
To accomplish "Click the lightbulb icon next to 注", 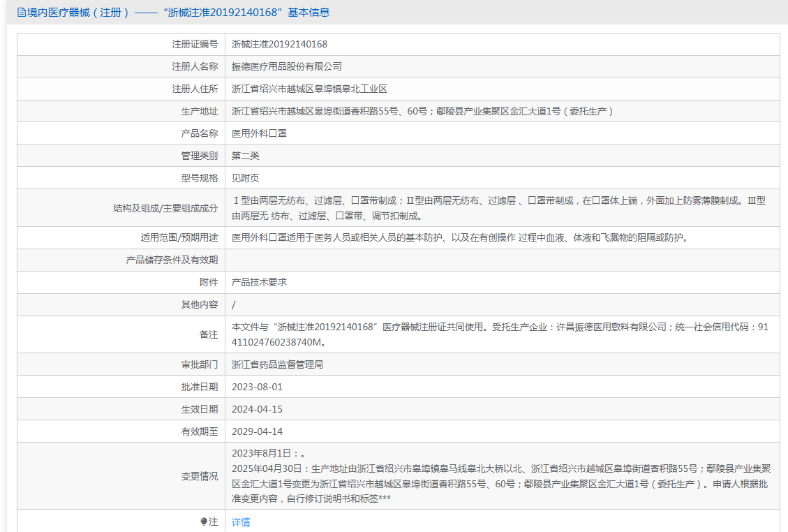I will click(204, 522).
